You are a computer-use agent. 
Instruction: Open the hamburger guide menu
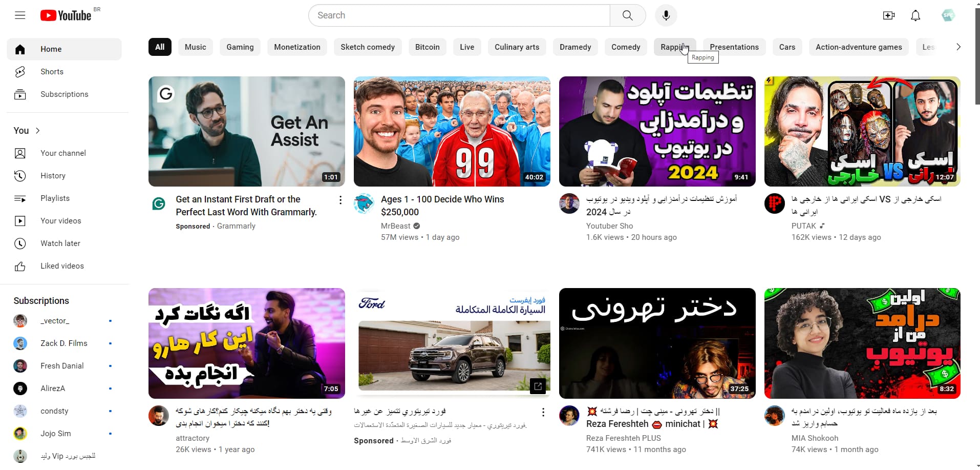20,15
